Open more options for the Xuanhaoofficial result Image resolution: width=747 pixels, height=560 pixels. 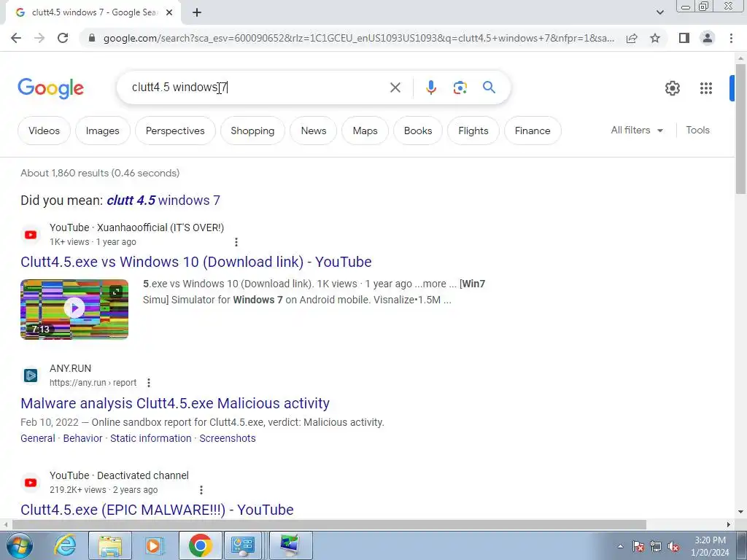pyautogui.click(x=236, y=242)
